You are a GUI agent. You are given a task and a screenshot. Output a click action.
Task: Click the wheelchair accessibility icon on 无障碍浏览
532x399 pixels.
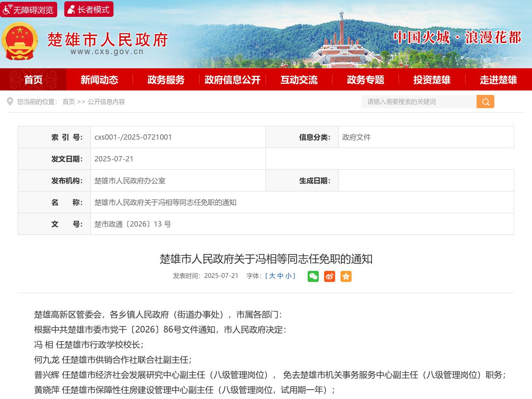coord(7,9)
